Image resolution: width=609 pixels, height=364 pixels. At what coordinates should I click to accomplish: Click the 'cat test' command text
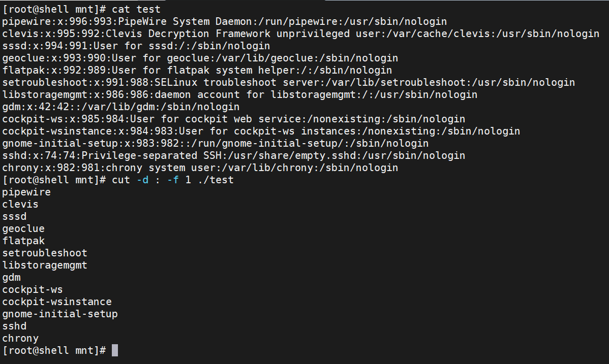tap(136, 9)
